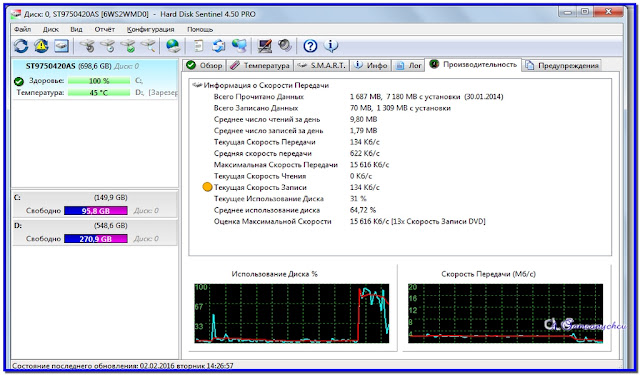The height and width of the screenshot is (375, 640).
Task: Click the disk with magnifying glass icon
Action: pyautogui.click(x=148, y=46)
